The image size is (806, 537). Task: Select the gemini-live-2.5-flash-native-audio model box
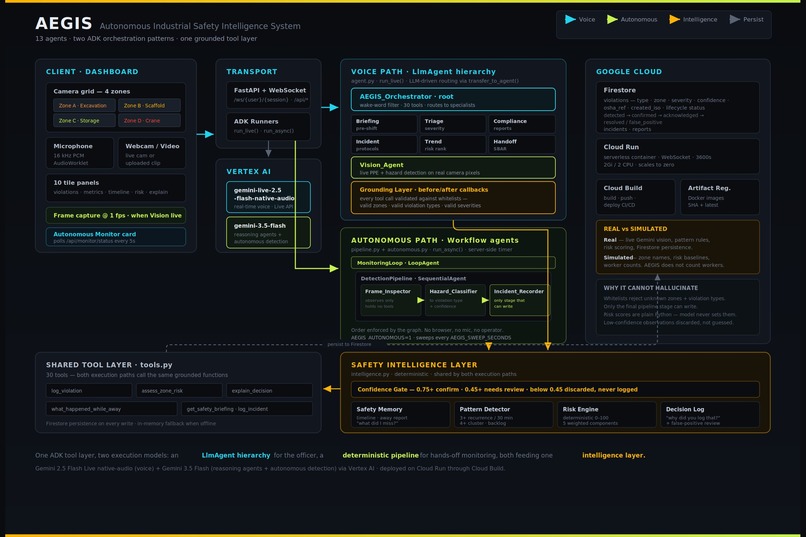pos(268,197)
